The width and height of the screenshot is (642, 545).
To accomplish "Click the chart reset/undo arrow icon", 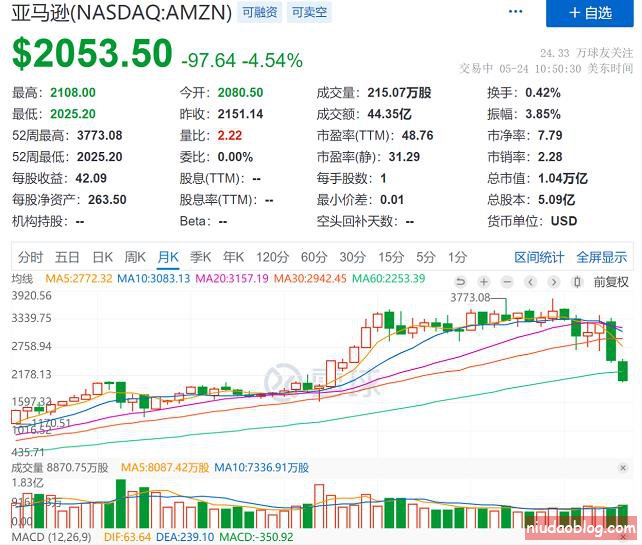I will pyautogui.click(x=461, y=282).
